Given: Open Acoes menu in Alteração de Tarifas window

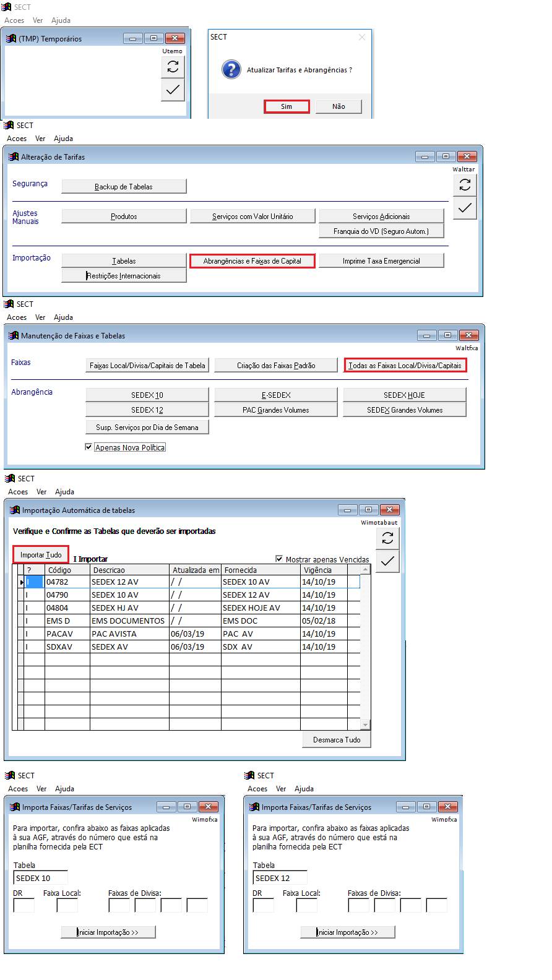Looking at the screenshot, I should [x=17, y=139].
